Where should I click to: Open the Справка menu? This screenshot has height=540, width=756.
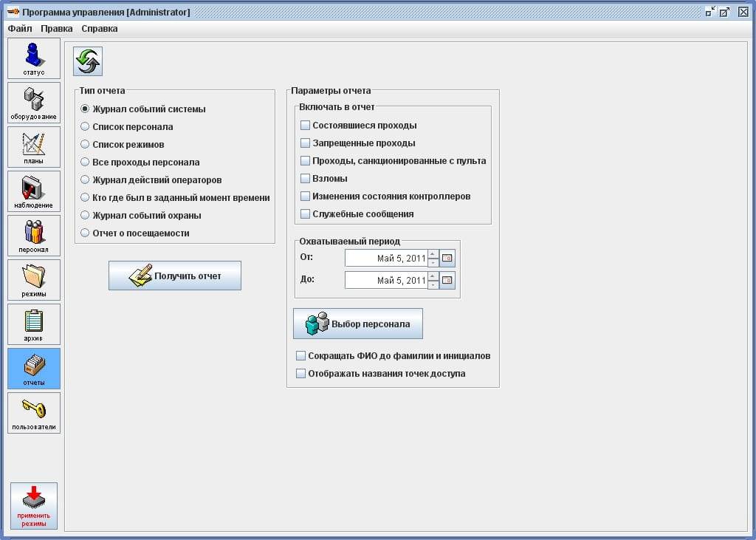(x=99, y=29)
